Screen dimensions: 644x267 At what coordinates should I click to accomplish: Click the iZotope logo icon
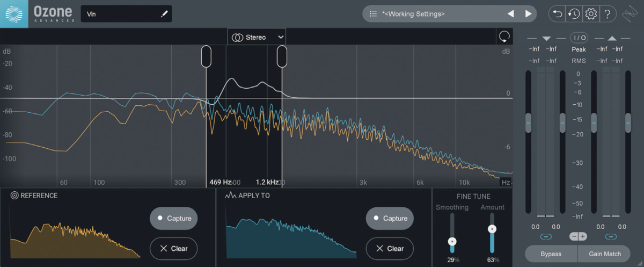point(630,15)
